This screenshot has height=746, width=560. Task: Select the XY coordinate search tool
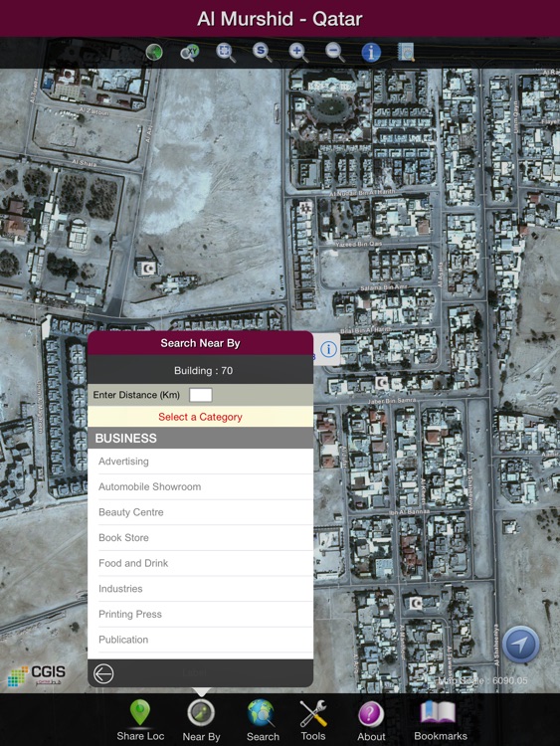pos(190,52)
